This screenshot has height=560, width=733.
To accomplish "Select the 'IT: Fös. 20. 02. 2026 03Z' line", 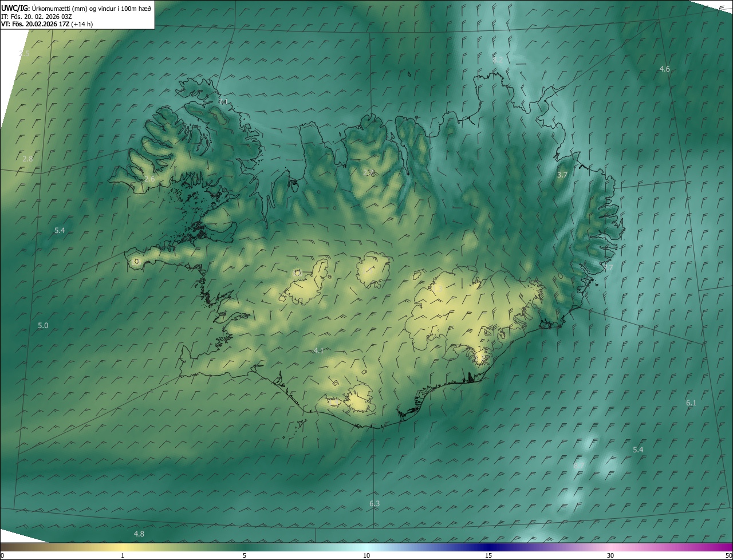I will (x=38, y=17).
